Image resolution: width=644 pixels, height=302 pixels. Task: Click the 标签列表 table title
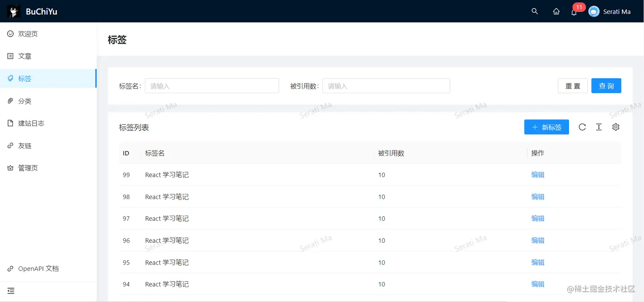pyautogui.click(x=134, y=127)
